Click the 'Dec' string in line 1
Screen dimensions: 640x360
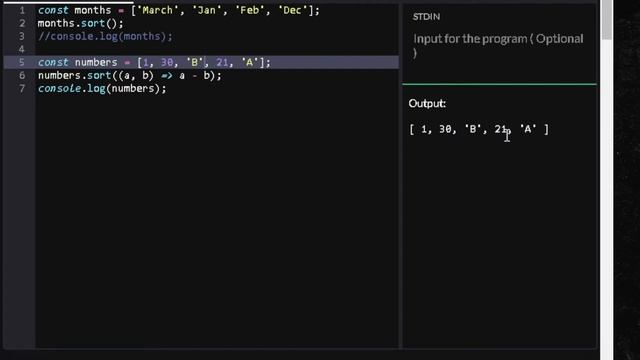pos(292,10)
